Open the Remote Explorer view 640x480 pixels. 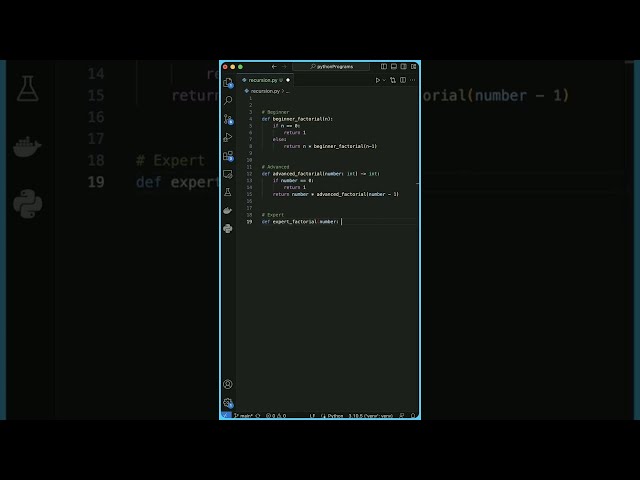click(228, 174)
